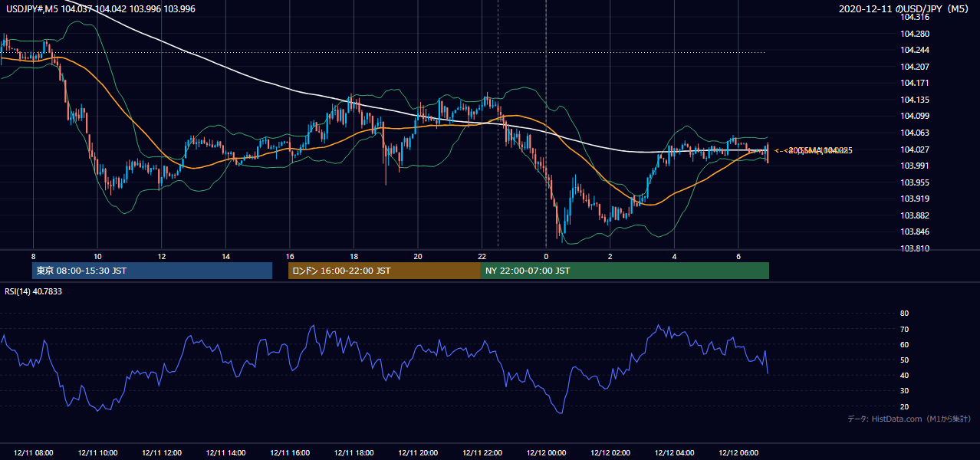Viewport: 980px width, 460px height.
Task: Click hour label 14 on price chart time axis
Action: (x=225, y=256)
